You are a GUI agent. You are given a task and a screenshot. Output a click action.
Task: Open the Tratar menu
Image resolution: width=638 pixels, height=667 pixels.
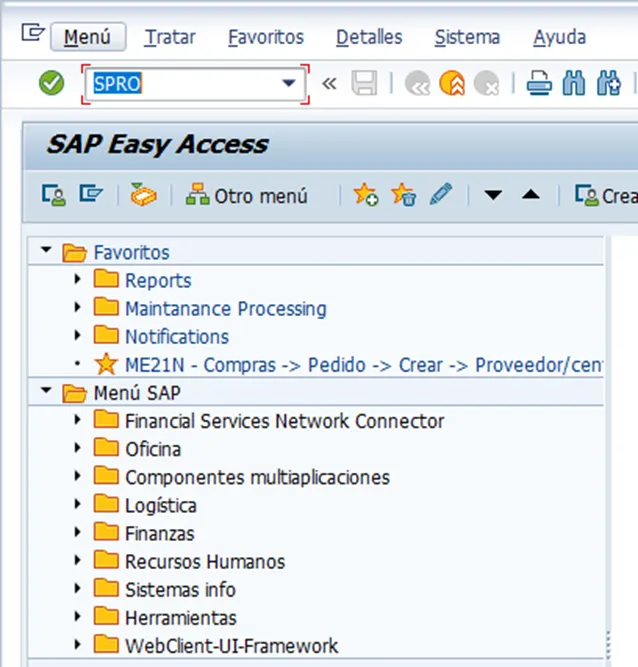pyautogui.click(x=170, y=37)
